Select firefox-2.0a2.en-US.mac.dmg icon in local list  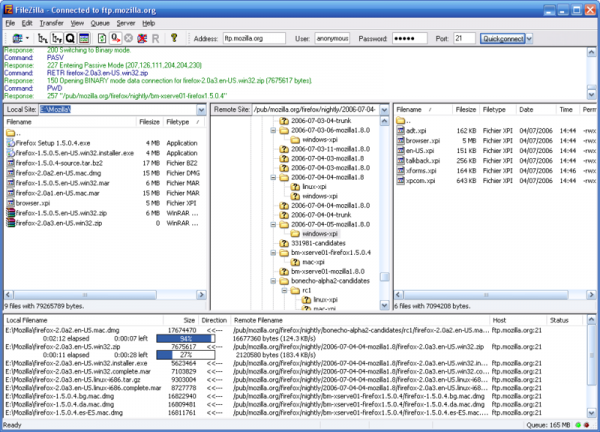point(11,173)
